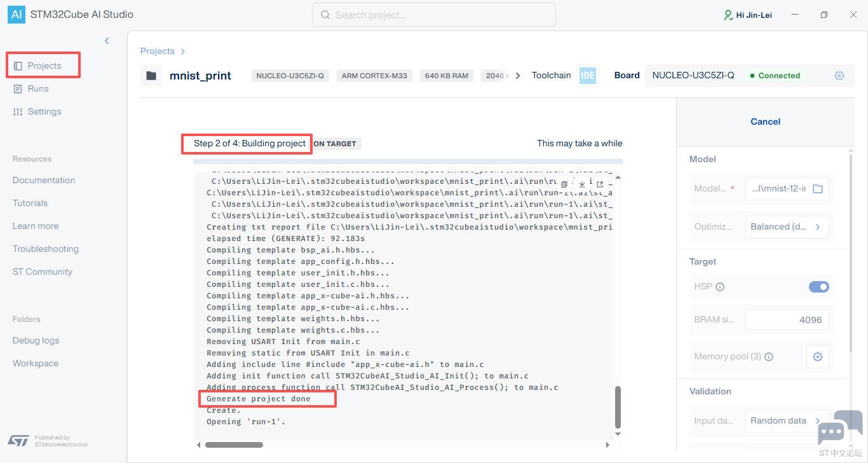Image resolution: width=868 pixels, height=463 pixels.
Task: Show Memory pool info tooltip icon
Action: tap(769, 357)
